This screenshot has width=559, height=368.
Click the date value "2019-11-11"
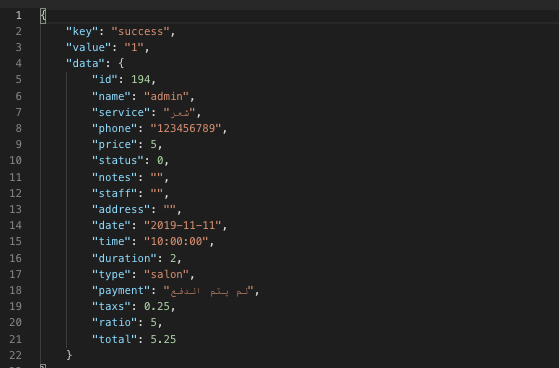pyautogui.click(x=183, y=225)
